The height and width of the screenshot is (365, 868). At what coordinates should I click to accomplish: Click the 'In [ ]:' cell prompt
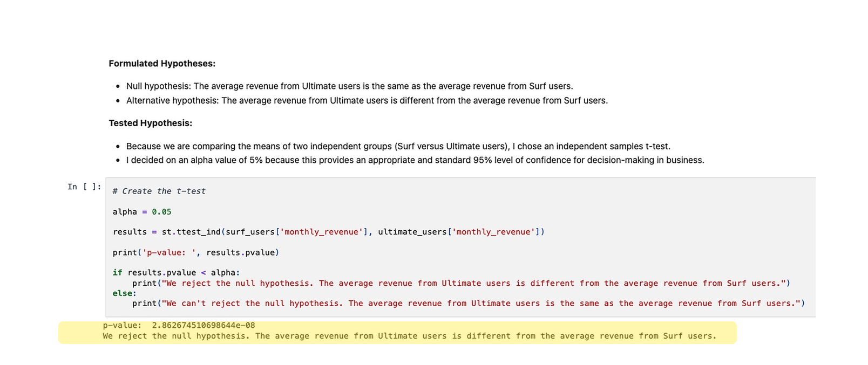coord(84,187)
